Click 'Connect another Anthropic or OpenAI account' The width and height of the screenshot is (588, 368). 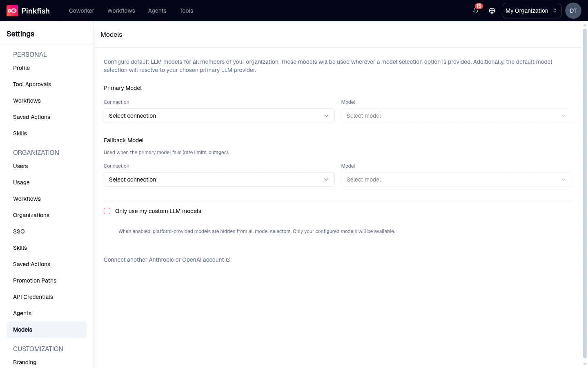[164, 260]
